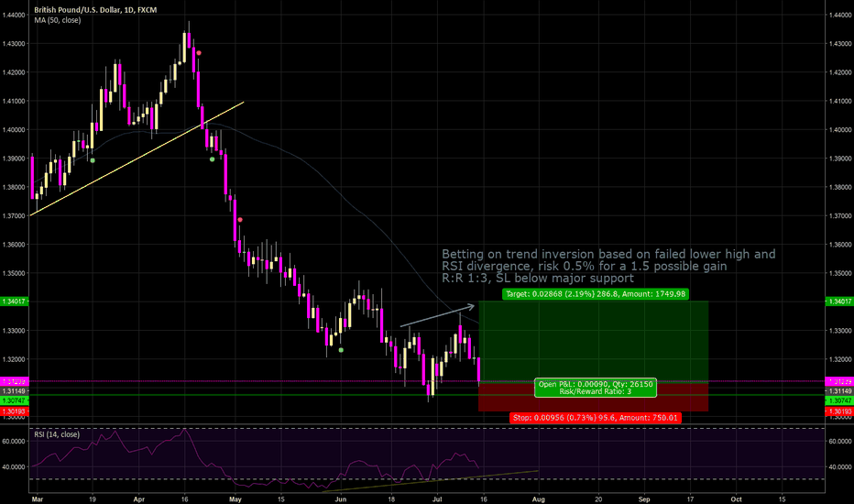Click the British Pound/U.S. Dollar chart title
Screen dimensions: 854x504
[x=95, y=10]
